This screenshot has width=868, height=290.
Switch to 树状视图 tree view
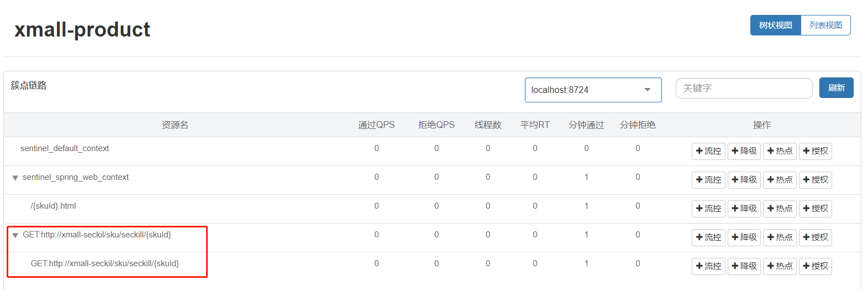(775, 25)
